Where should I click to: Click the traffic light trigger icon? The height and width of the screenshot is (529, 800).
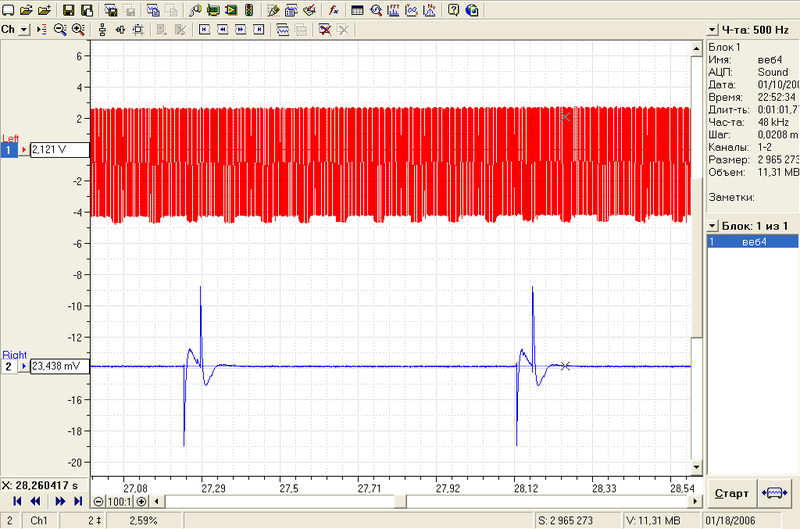pos(249,10)
